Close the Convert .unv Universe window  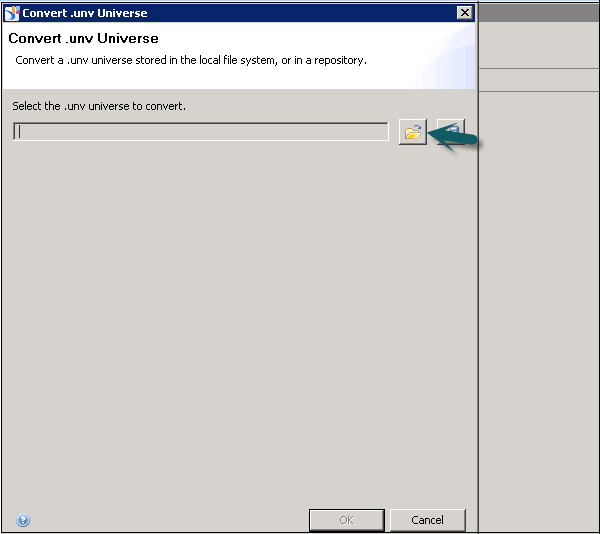[465, 13]
